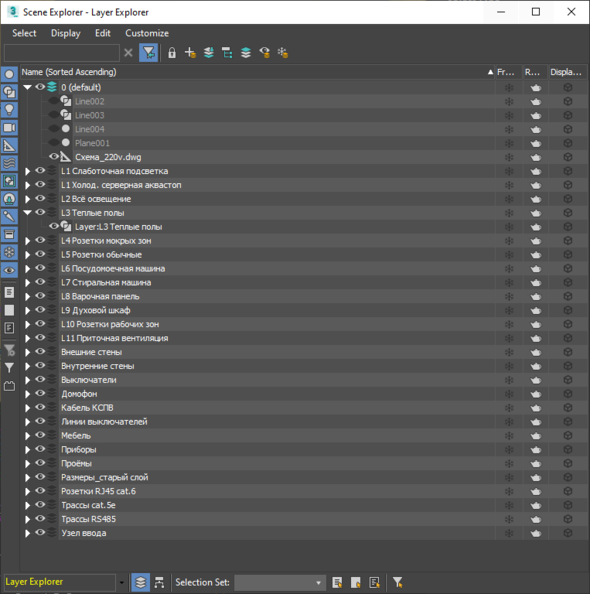Click the Create New Layer toolbar icon
The width and height of the screenshot is (590, 594).
pos(190,53)
